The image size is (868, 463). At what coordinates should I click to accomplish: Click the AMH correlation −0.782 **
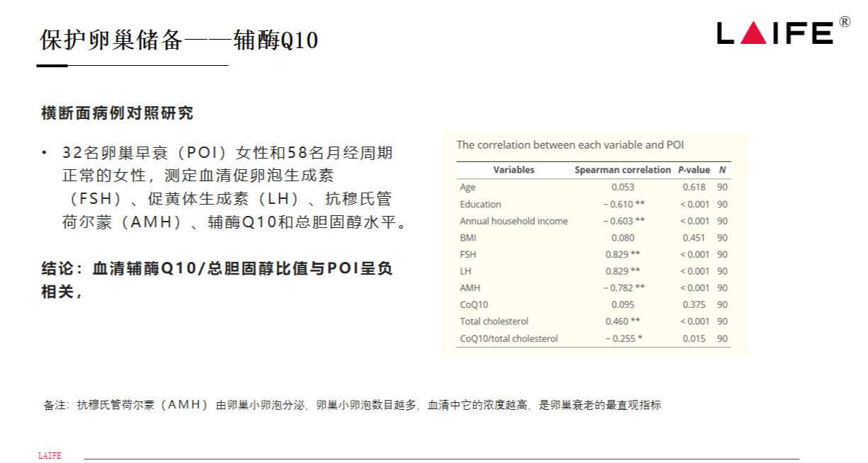tap(624, 288)
